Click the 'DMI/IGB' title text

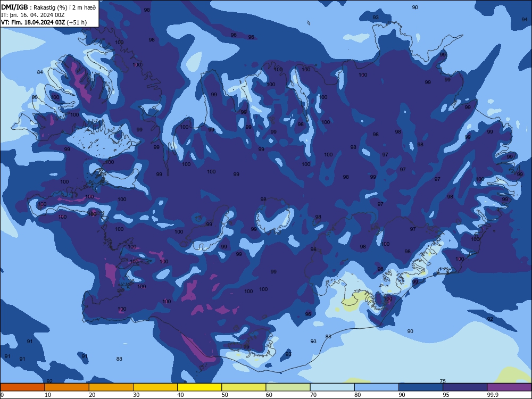[14, 7]
